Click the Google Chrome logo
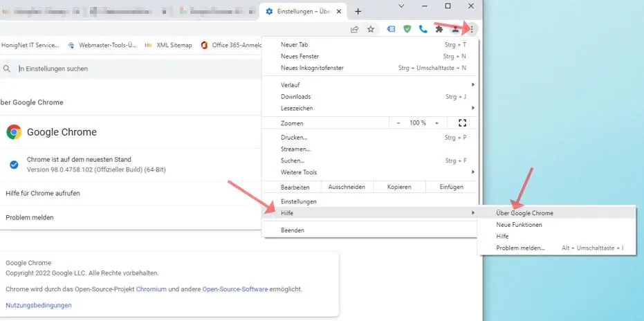This screenshot has height=321, width=644. pyautogui.click(x=14, y=132)
